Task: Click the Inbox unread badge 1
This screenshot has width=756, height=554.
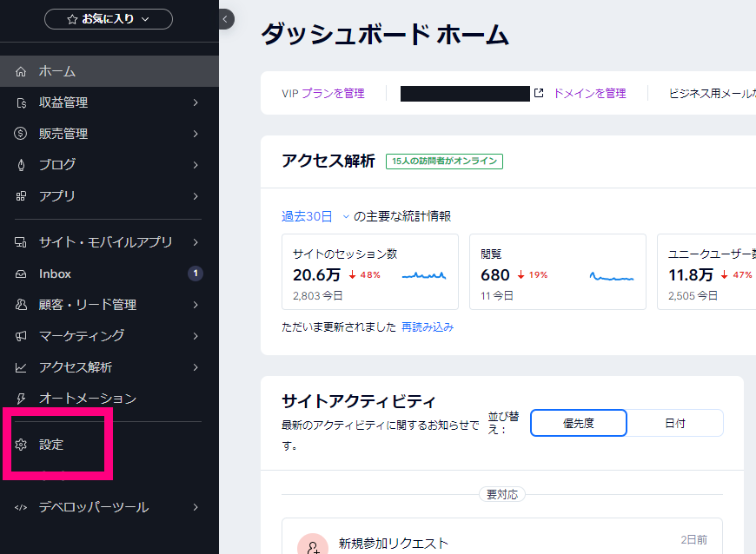Action: [196, 274]
